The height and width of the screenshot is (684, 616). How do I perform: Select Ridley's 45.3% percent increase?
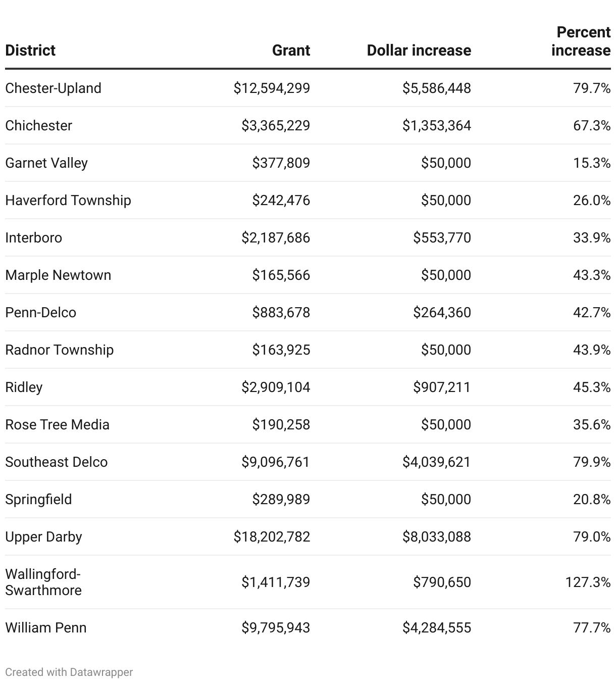coord(592,387)
